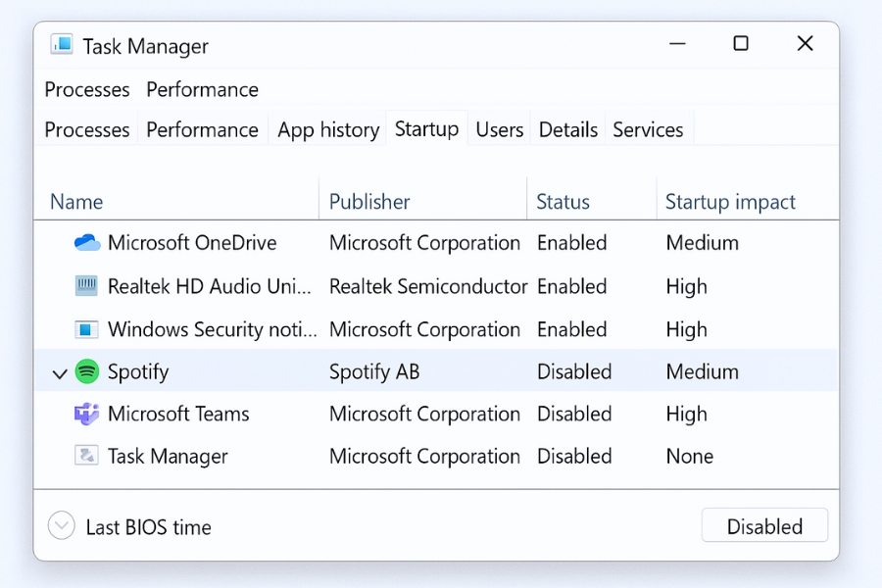This screenshot has width=882, height=588.
Task: Sort by the Startup impact column header
Action: 730,202
